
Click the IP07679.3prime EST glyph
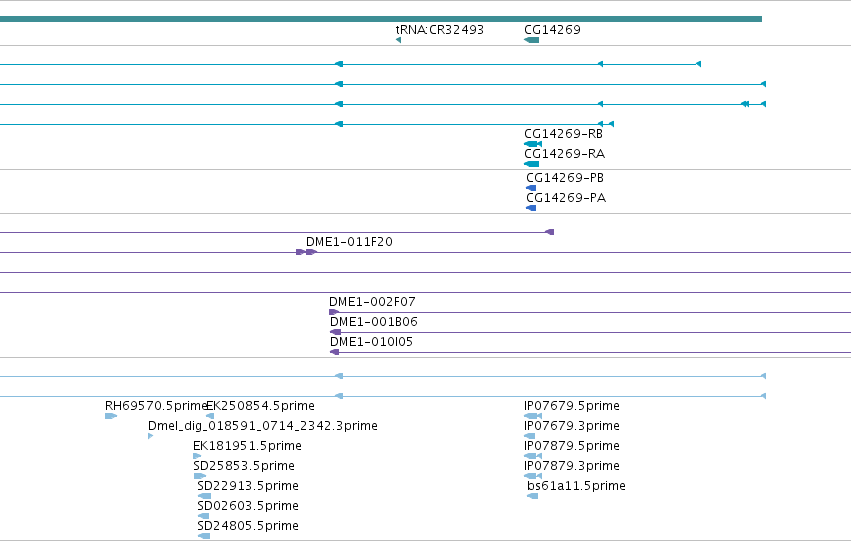[x=530, y=436]
